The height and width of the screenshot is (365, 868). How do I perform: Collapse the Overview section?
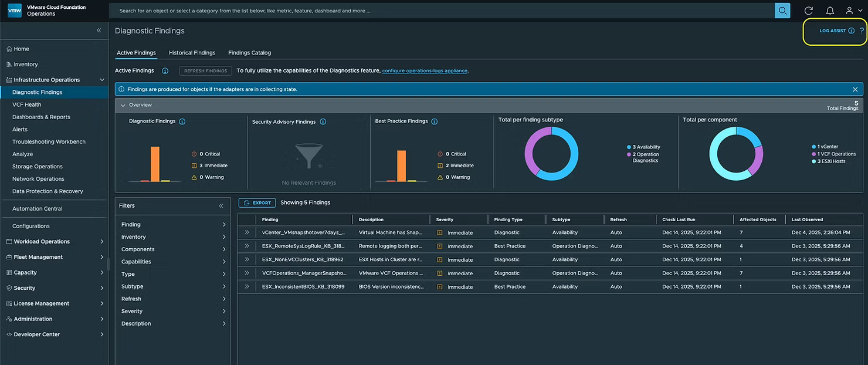point(123,105)
